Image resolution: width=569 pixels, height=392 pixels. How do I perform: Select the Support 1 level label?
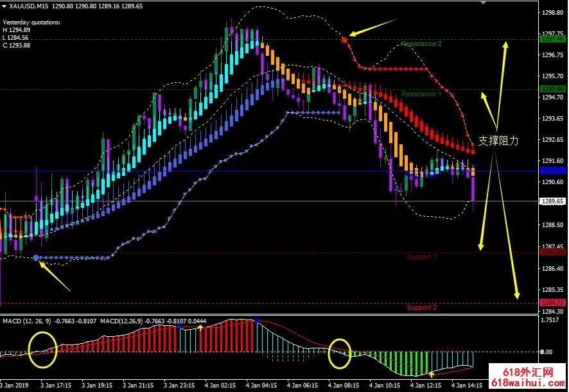tap(421, 257)
